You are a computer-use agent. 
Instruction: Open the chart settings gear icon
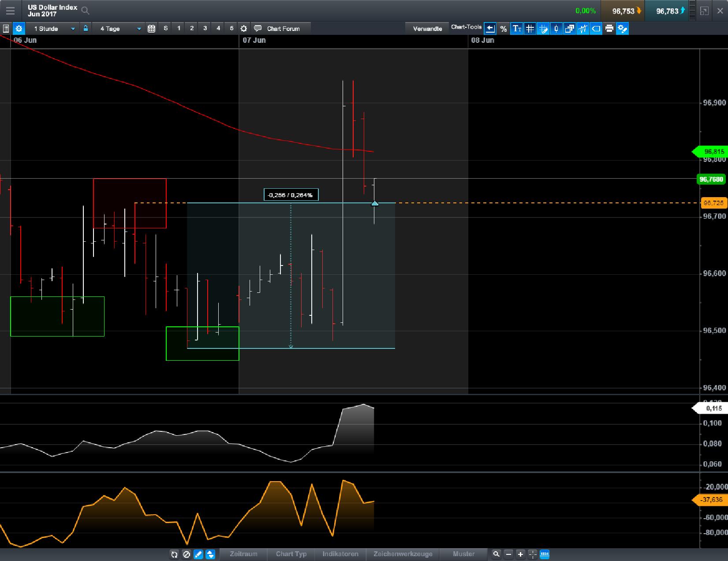[x=19, y=28]
